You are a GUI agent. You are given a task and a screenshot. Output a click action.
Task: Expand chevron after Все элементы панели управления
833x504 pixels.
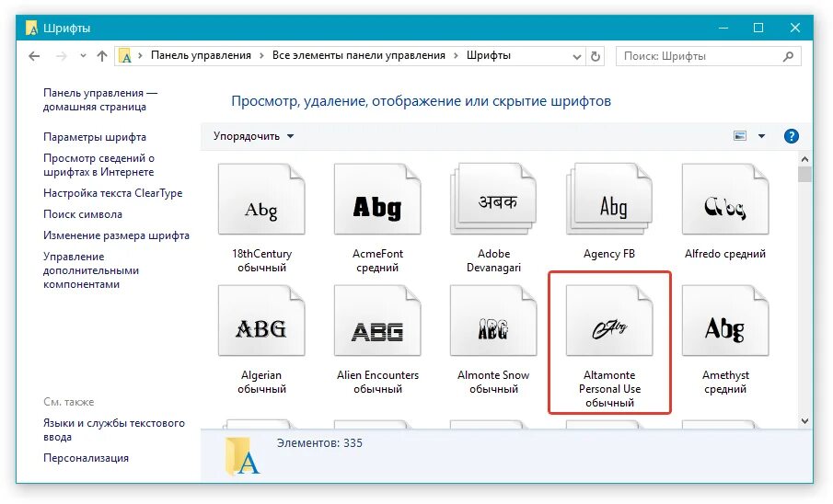(x=456, y=56)
